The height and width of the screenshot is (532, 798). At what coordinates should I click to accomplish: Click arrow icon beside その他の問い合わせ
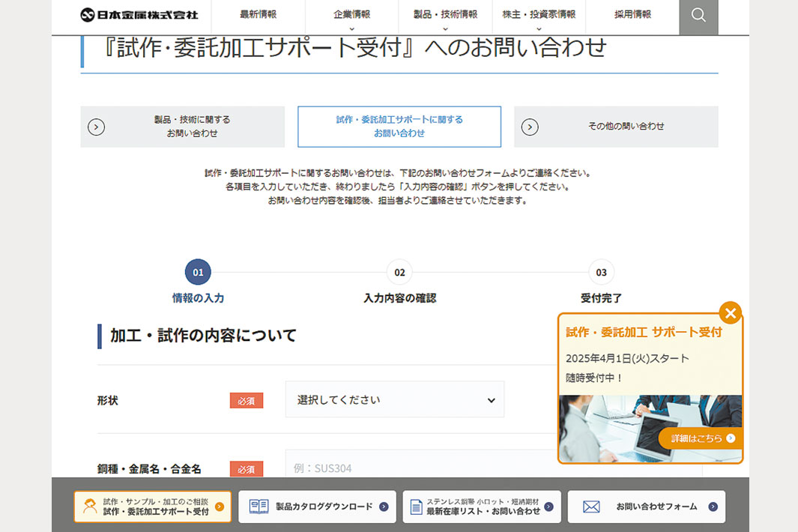[x=530, y=127]
